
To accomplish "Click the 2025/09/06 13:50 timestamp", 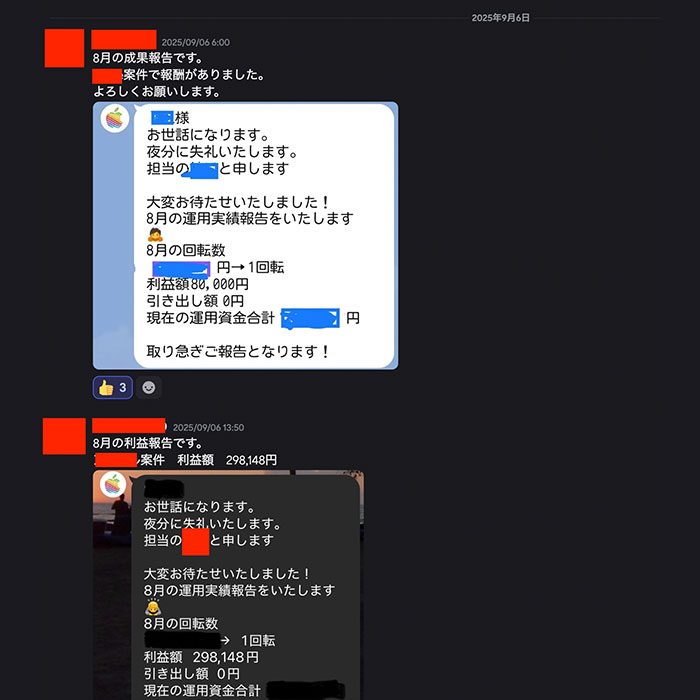I will pos(208,428).
